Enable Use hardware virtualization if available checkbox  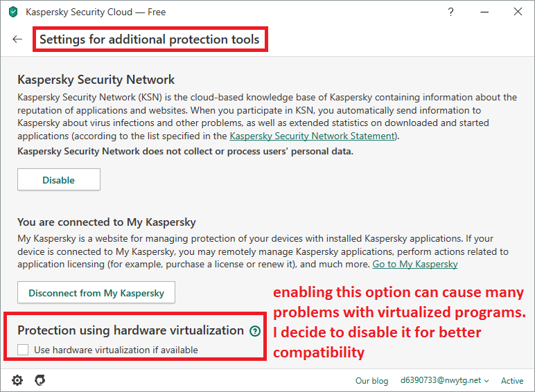coord(24,350)
